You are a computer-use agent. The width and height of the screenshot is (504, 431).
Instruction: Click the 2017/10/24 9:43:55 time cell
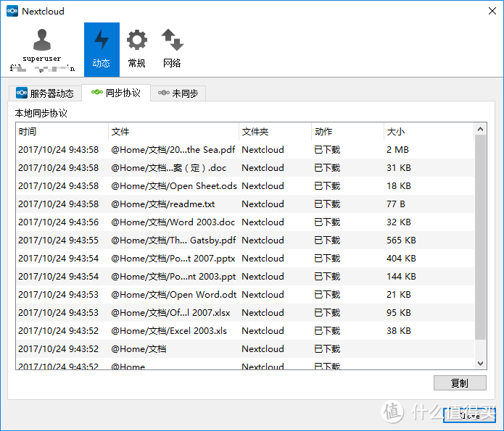pyautogui.click(x=59, y=240)
